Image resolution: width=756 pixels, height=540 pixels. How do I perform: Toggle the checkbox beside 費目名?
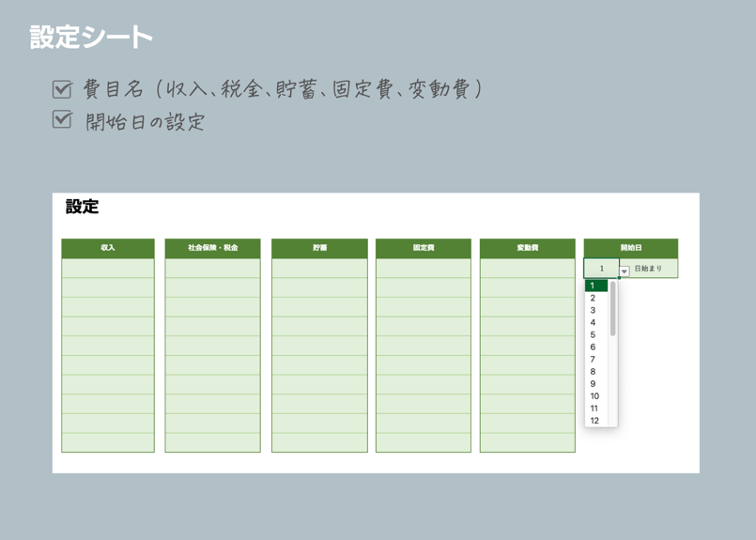62,89
